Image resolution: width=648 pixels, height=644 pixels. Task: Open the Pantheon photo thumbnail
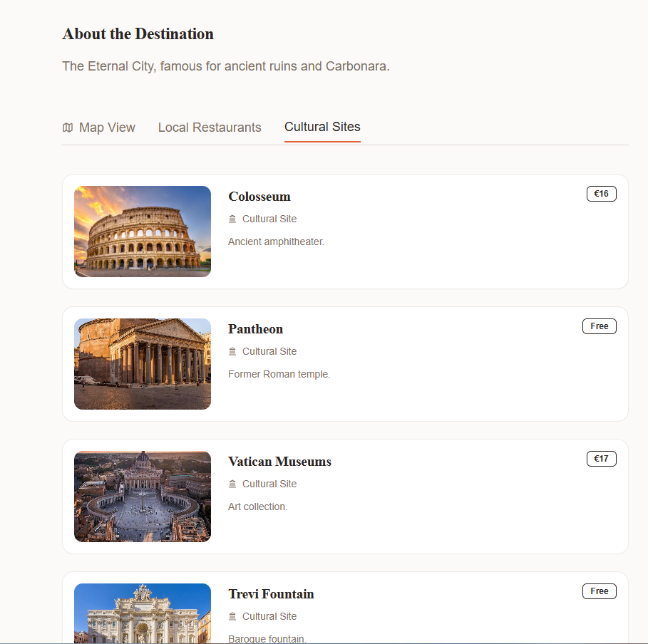click(143, 364)
